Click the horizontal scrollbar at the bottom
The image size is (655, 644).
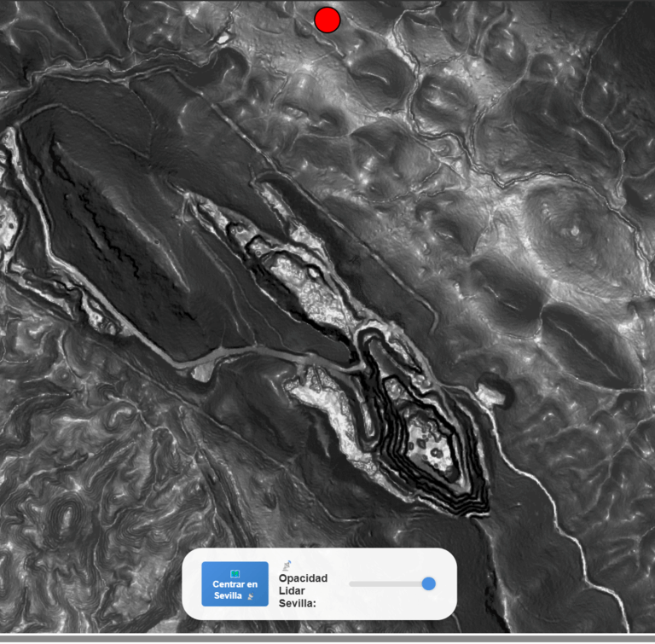(327, 639)
